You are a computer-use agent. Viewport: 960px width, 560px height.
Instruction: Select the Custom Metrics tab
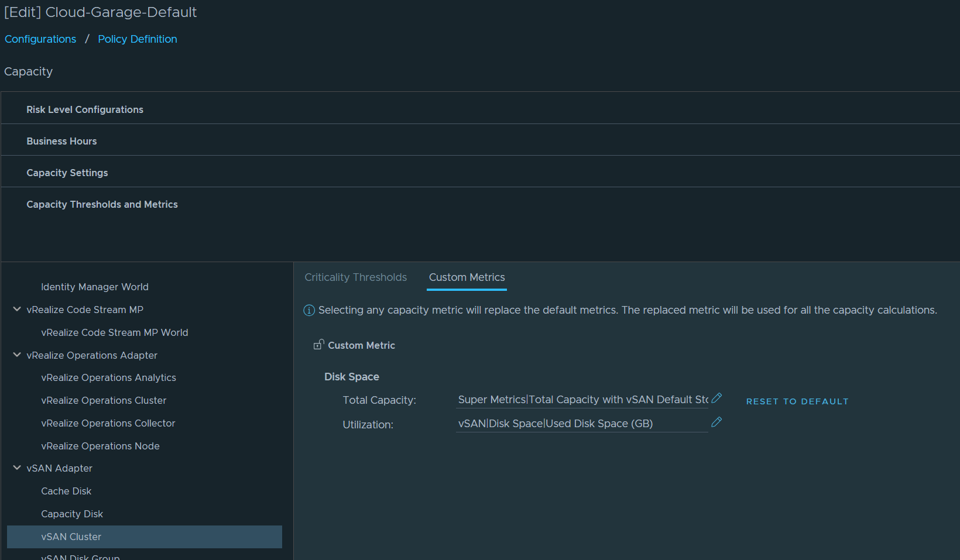click(467, 277)
